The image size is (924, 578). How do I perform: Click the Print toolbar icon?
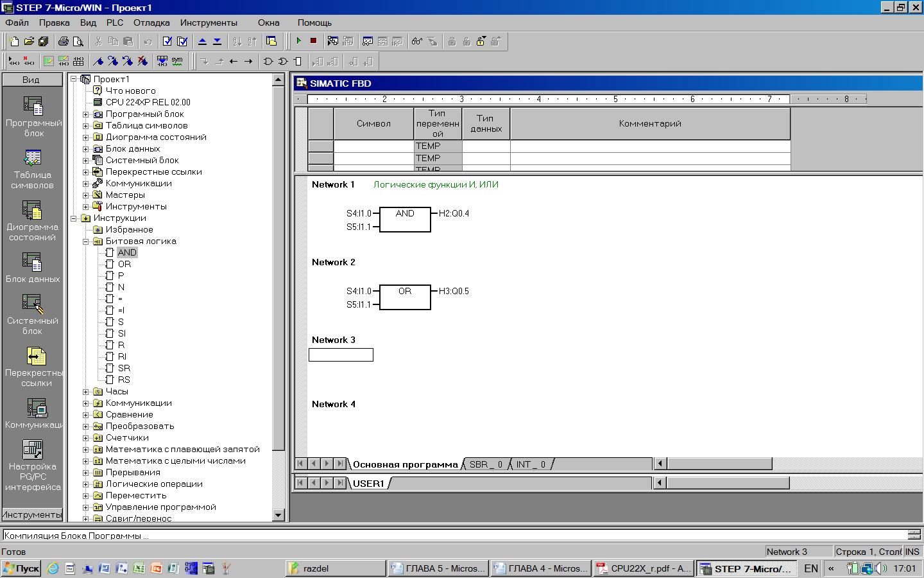(64, 41)
